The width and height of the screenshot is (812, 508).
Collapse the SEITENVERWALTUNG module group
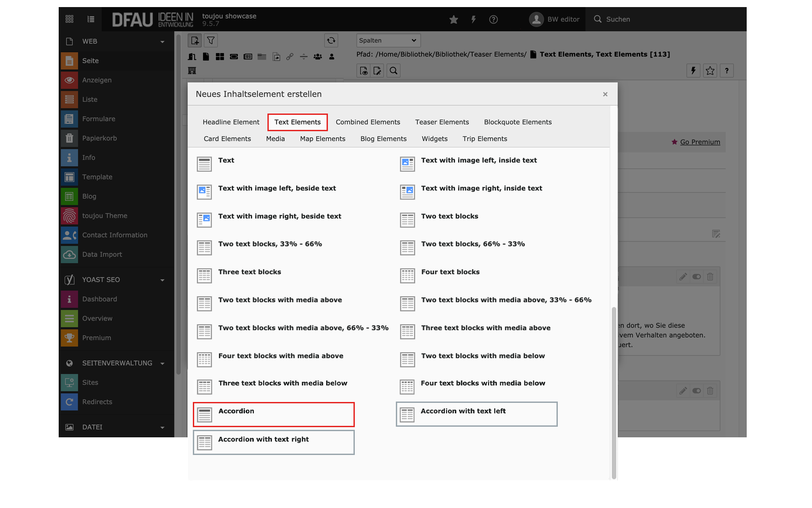[x=162, y=364]
